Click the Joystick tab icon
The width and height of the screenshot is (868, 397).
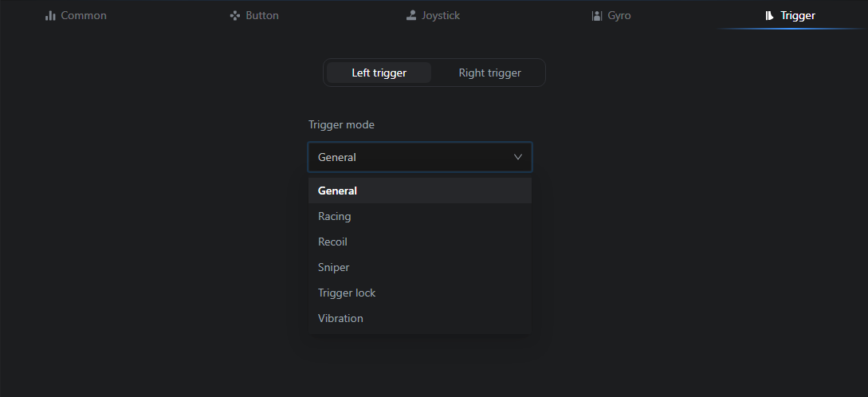click(x=410, y=16)
